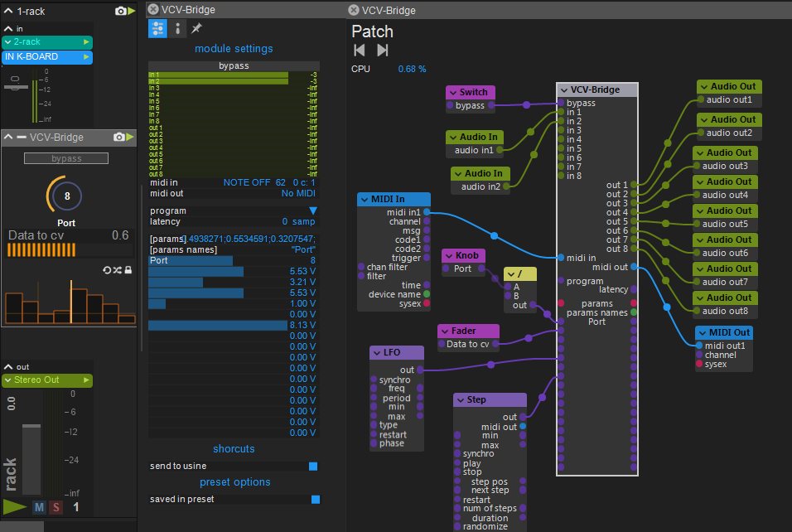
Task: Click the arrow on Stereo Out module
Action: coord(86,380)
